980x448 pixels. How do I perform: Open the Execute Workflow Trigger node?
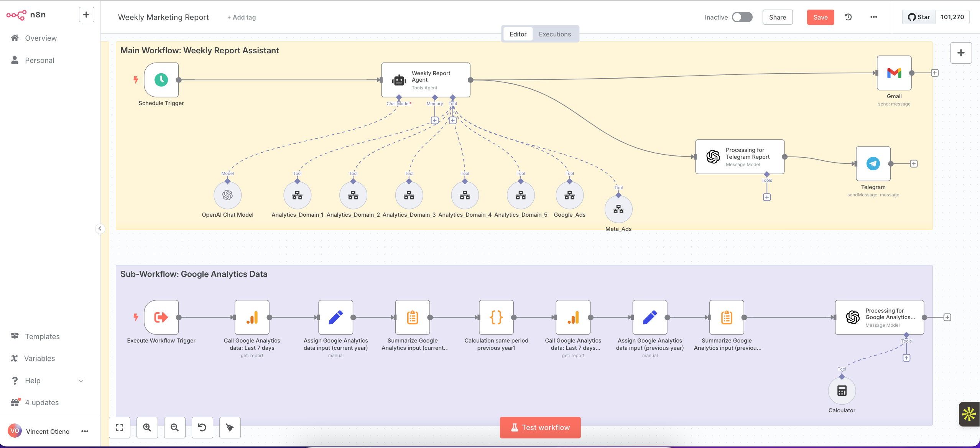click(161, 317)
